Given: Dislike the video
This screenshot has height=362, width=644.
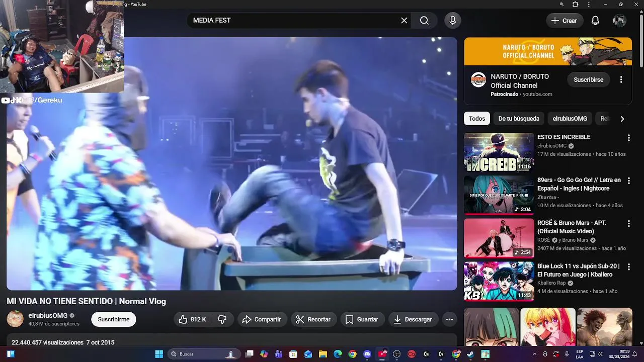Looking at the screenshot, I should click(222, 319).
